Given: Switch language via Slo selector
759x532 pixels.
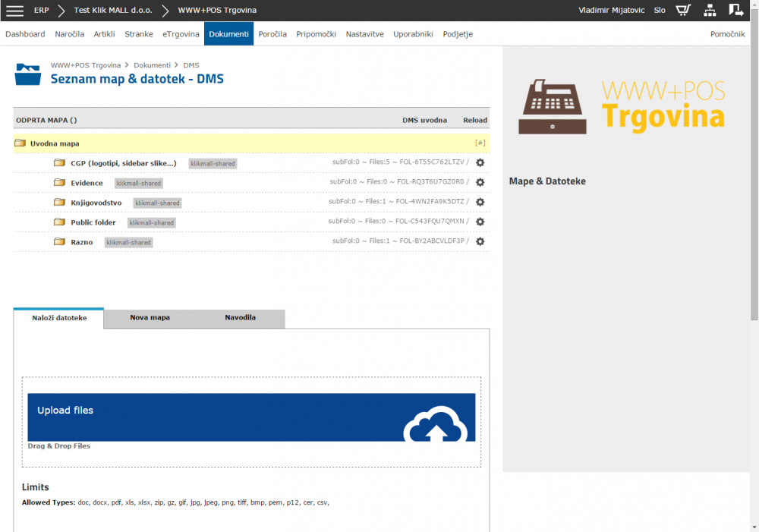Looking at the screenshot, I should point(660,11).
